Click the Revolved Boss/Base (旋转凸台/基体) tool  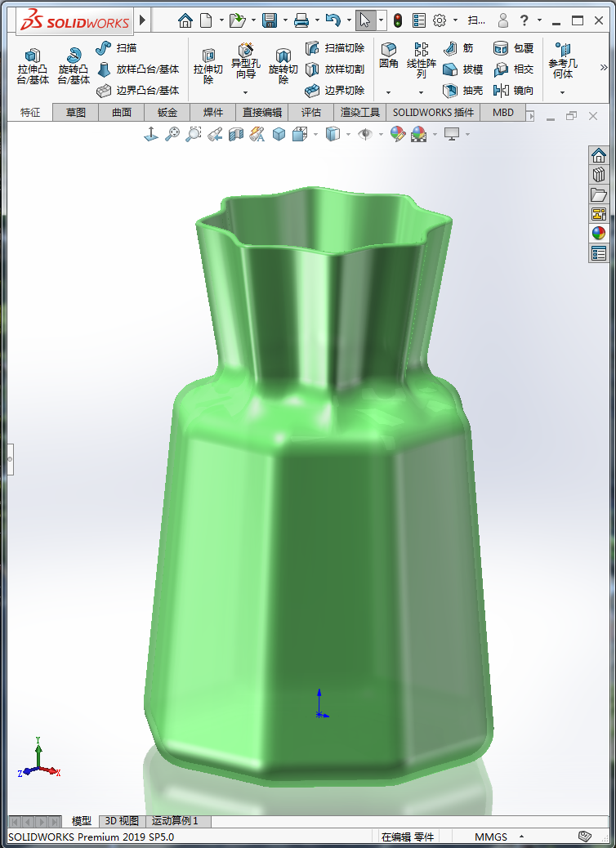click(x=73, y=66)
